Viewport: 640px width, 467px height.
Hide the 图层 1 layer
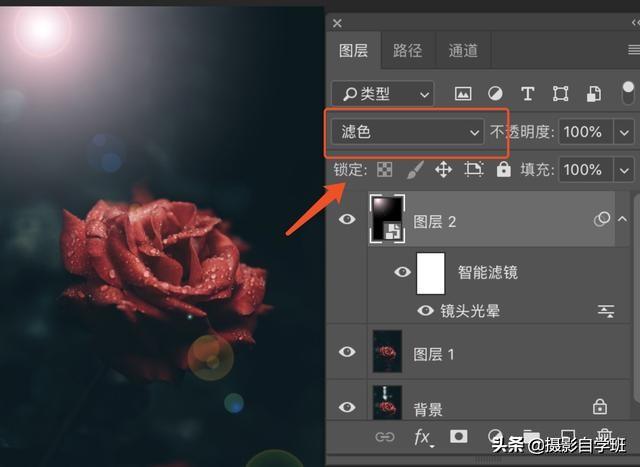tap(347, 352)
